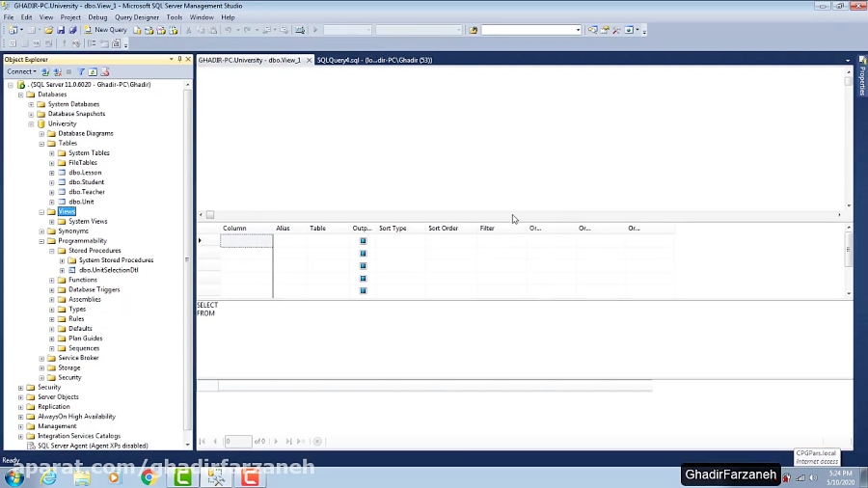Click the Filter icon in Object Explorer
The height and width of the screenshot is (488, 868).
click(x=81, y=72)
